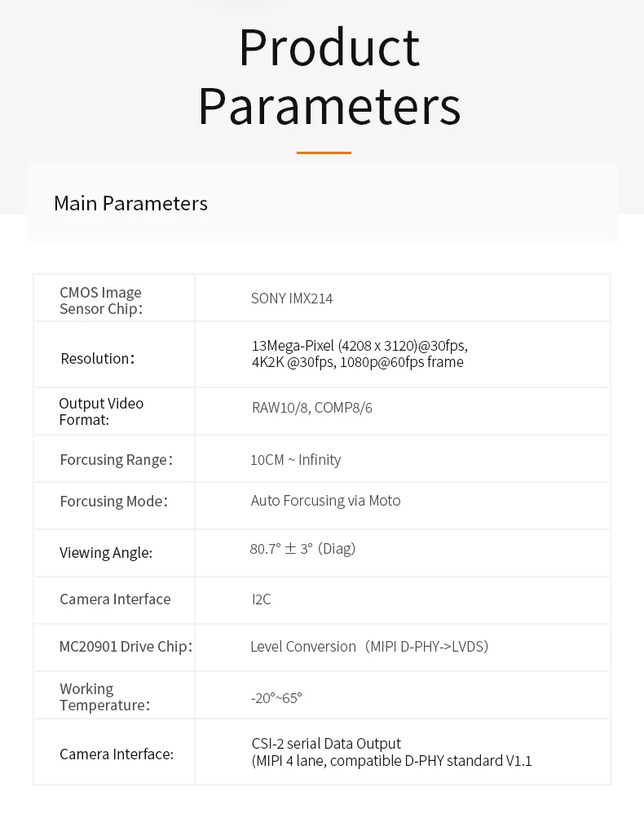Click the Viewing Angle label
The width and height of the screenshot is (644, 827).
point(106,553)
